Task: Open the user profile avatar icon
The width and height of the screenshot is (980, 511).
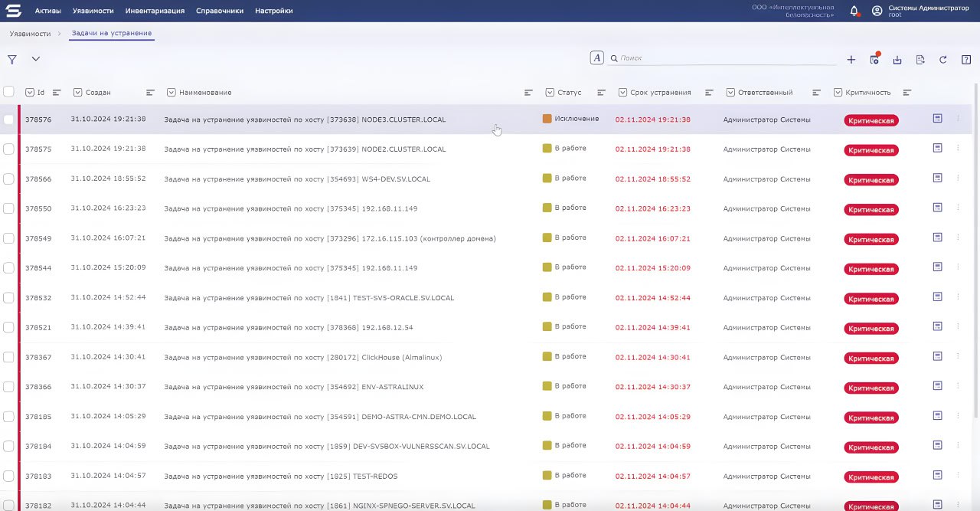Action: tap(877, 11)
